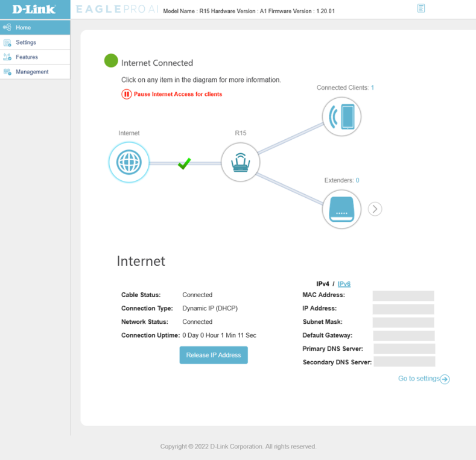This screenshot has width=476, height=460.
Task: Pause Internet Access for clients
Action: [177, 94]
